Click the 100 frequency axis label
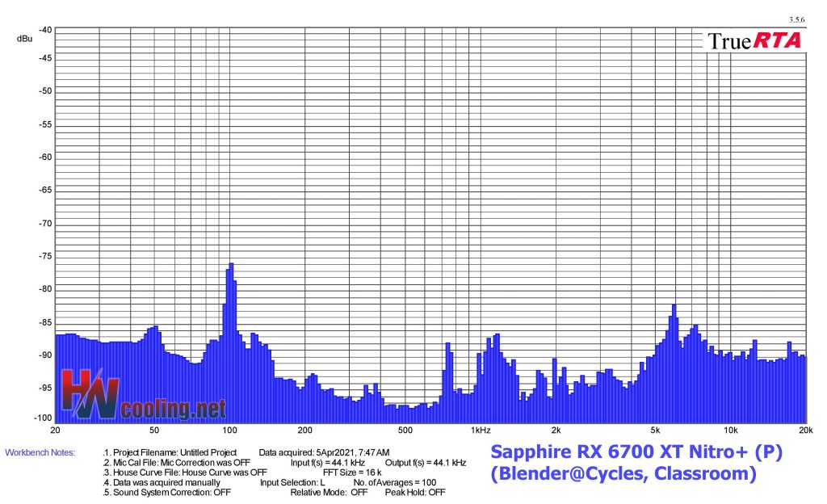The width and height of the screenshot is (827, 504). [x=229, y=430]
